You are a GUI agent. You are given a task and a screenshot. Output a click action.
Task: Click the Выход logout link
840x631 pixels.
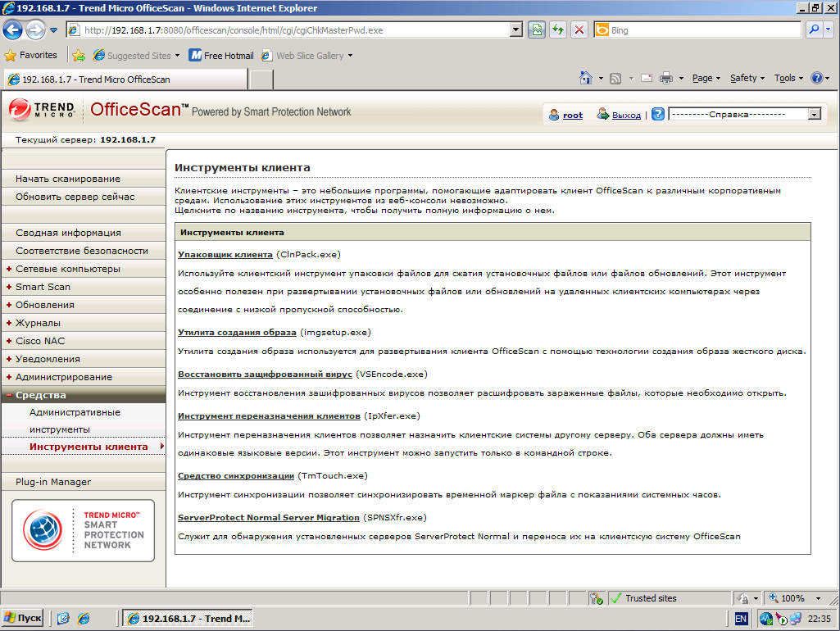coord(626,115)
